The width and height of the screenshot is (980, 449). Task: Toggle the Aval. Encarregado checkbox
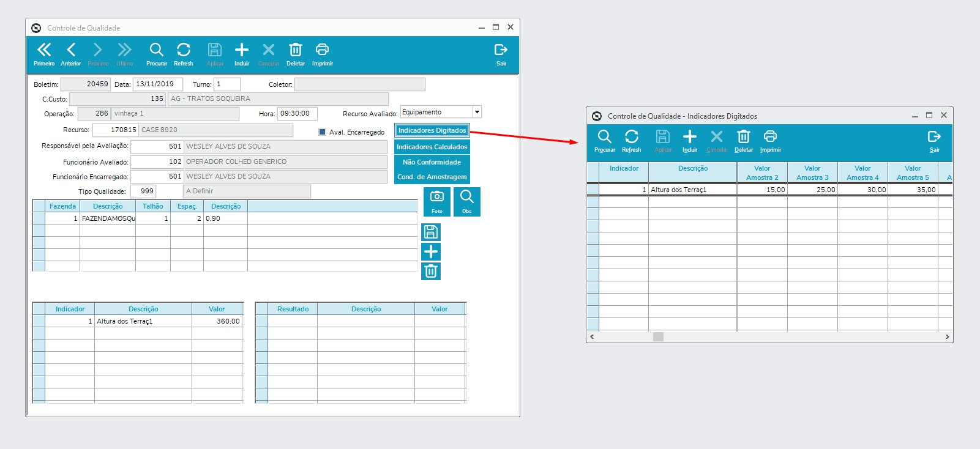(x=323, y=132)
